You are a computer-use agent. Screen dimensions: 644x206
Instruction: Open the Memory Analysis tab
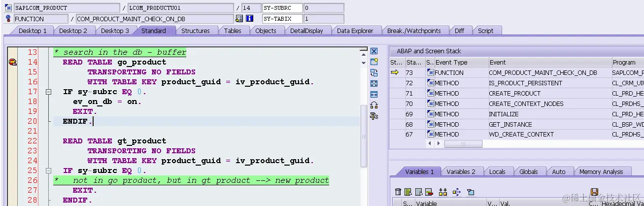click(601, 172)
